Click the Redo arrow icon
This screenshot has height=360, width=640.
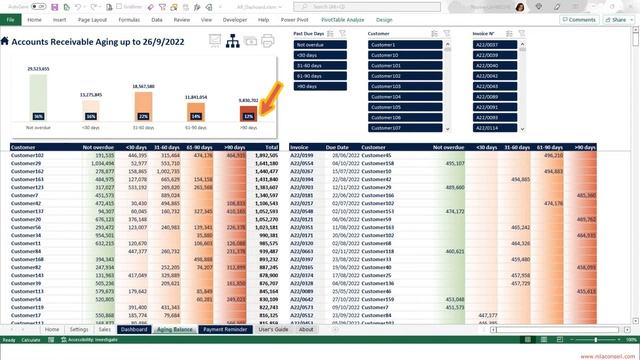(93, 7)
